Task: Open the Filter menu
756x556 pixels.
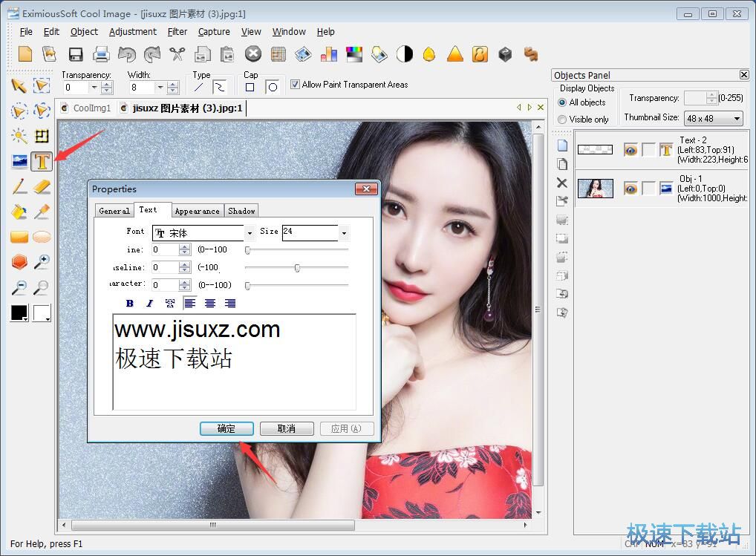Action: [x=177, y=32]
